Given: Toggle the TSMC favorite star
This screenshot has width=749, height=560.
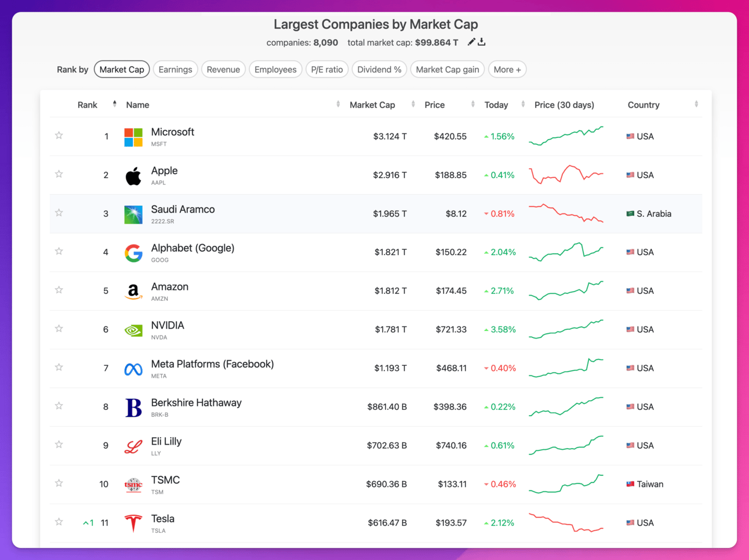Looking at the screenshot, I should click(59, 483).
